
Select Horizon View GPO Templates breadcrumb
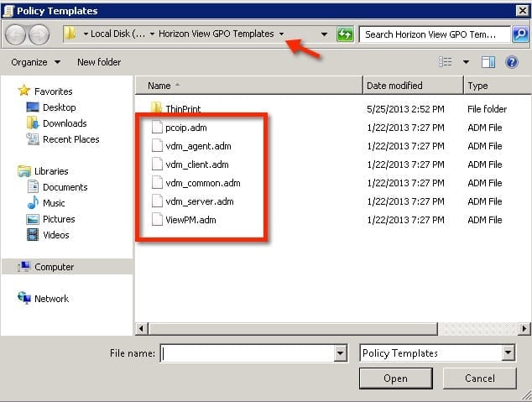pos(216,34)
